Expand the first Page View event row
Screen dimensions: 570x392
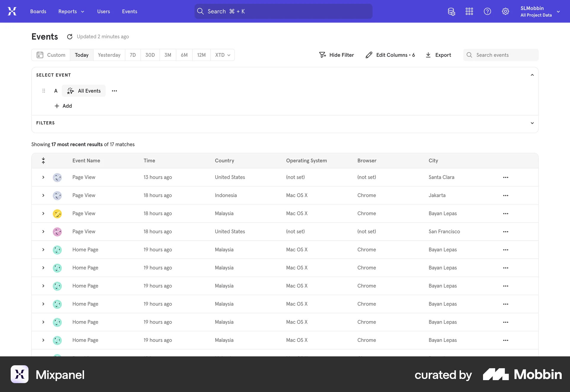(43, 177)
